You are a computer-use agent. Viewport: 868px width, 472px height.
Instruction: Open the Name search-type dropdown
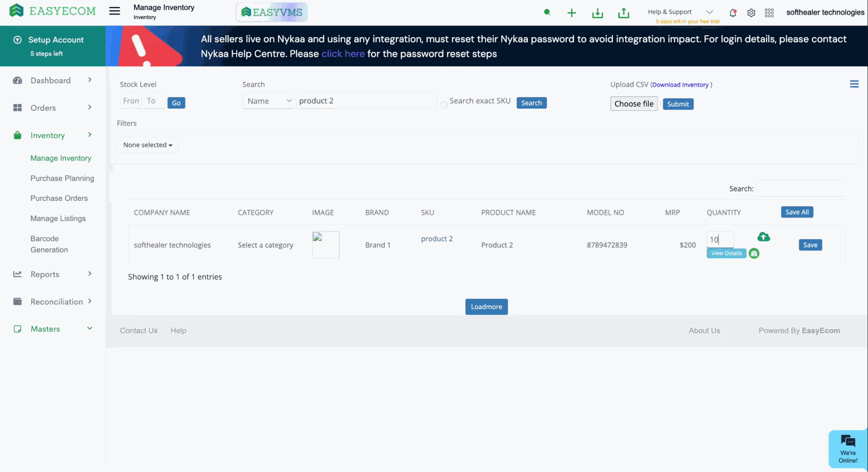[x=269, y=101]
